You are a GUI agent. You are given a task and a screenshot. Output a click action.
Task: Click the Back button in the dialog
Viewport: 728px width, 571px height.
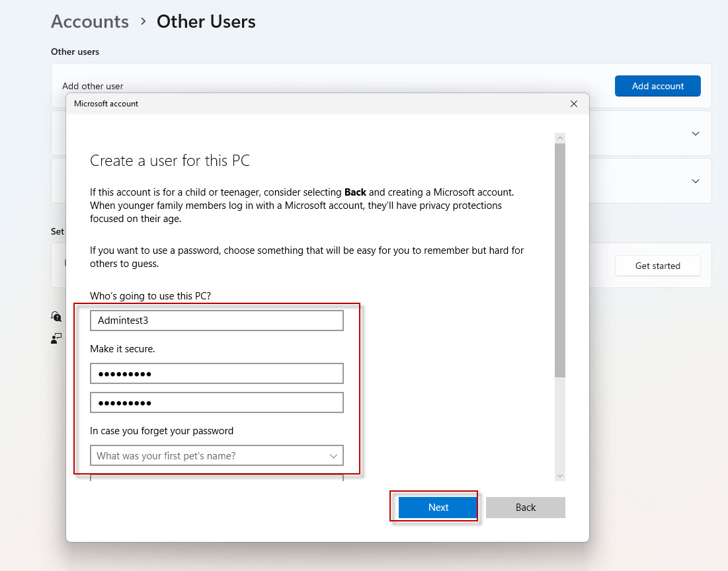point(525,508)
